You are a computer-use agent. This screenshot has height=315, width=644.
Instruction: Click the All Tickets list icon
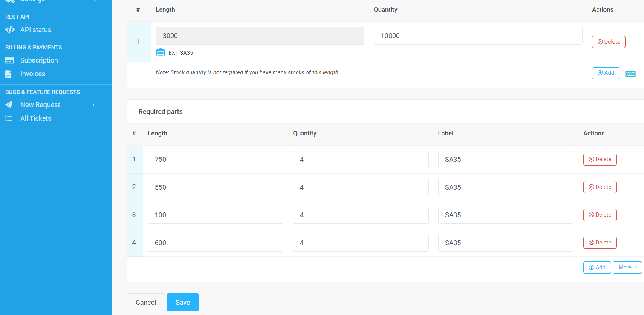[x=9, y=118]
